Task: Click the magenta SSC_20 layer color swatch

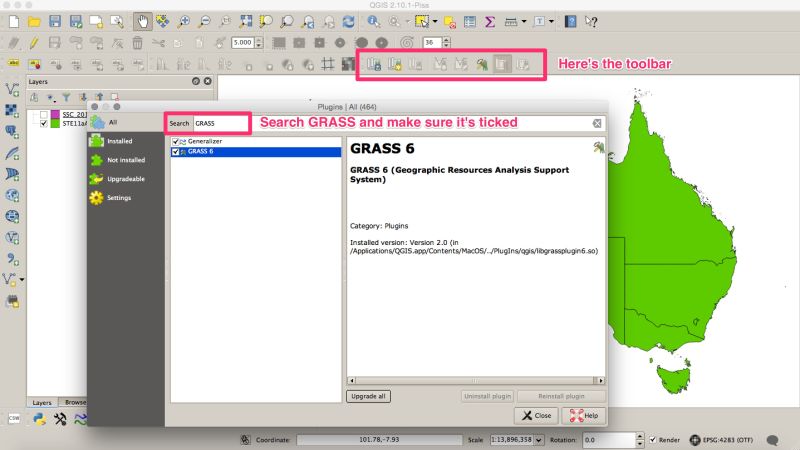Action: [55, 114]
